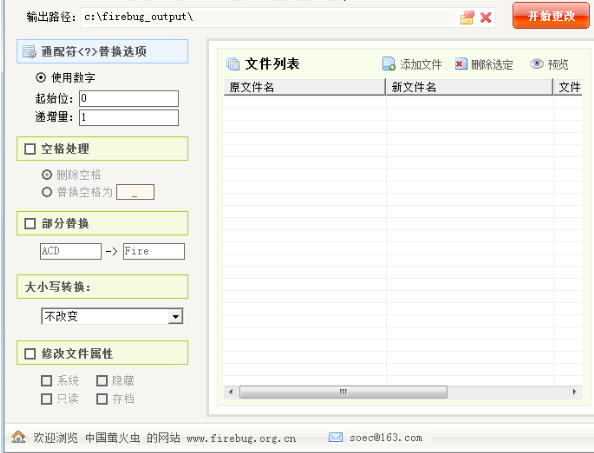Enable the 修改文件属性 checkbox

tap(30, 354)
